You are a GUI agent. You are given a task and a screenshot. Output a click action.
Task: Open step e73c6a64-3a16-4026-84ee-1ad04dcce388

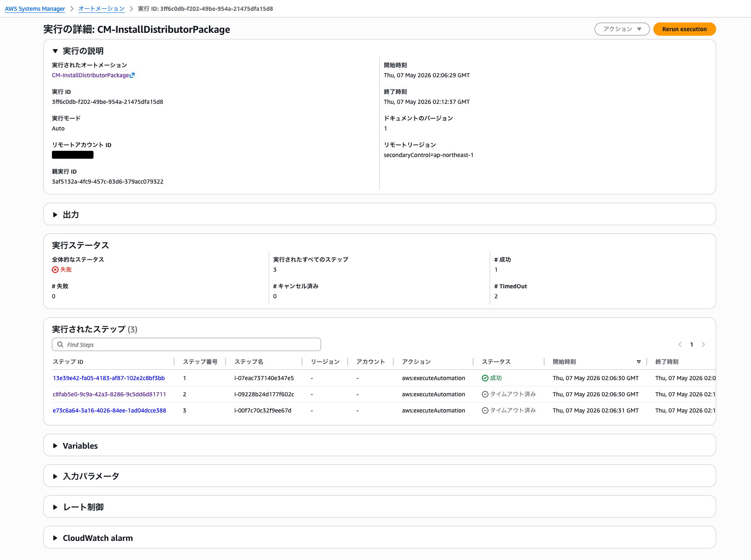pos(109,410)
